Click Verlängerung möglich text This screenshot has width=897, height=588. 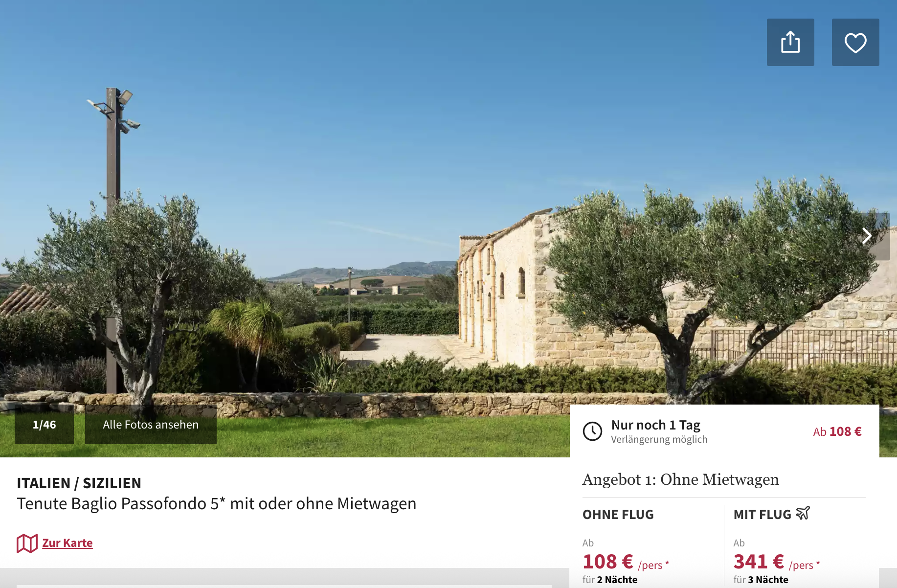(659, 439)
